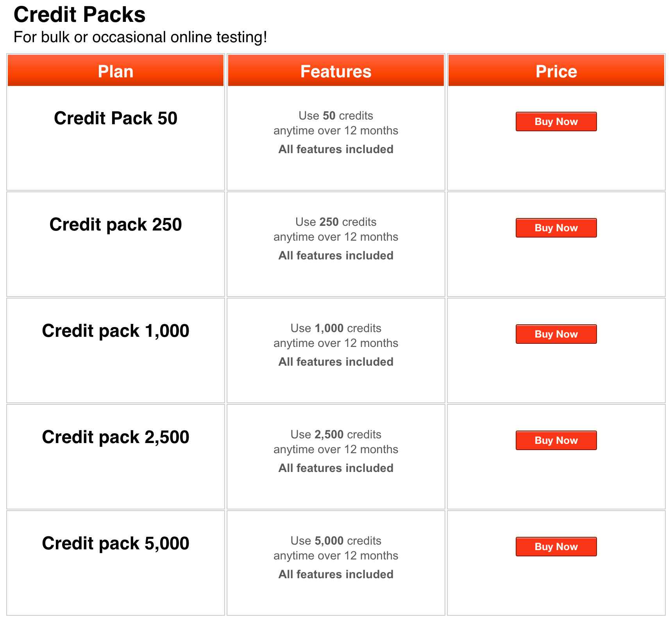
Task: Select the Credit pack 2,500 plan title
Action: [x=116, y=437]
